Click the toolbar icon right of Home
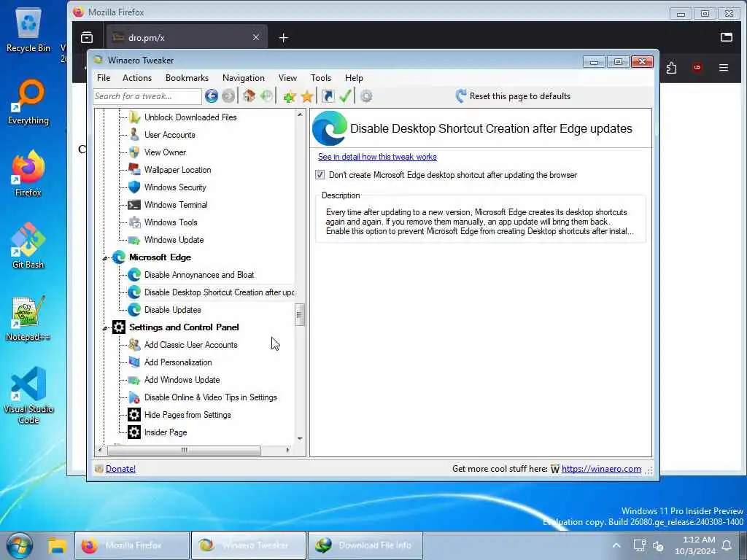747x560 pixels. click(x=267, y=96)
